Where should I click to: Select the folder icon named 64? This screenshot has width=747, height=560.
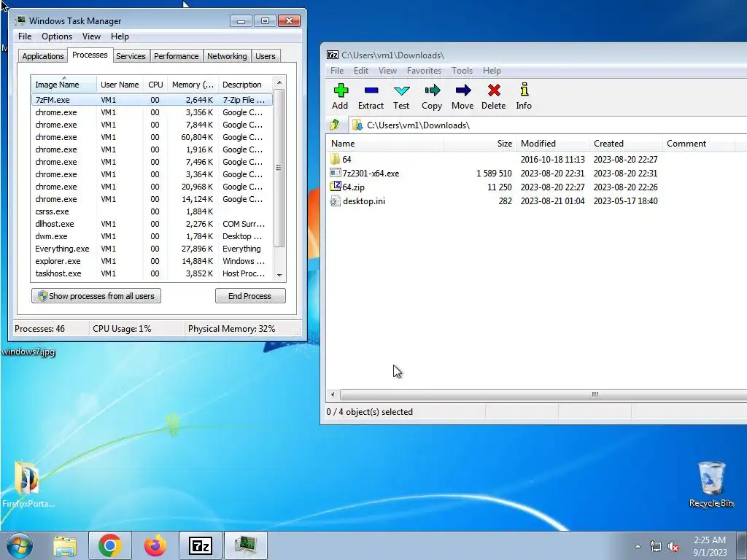click(335, 159)
